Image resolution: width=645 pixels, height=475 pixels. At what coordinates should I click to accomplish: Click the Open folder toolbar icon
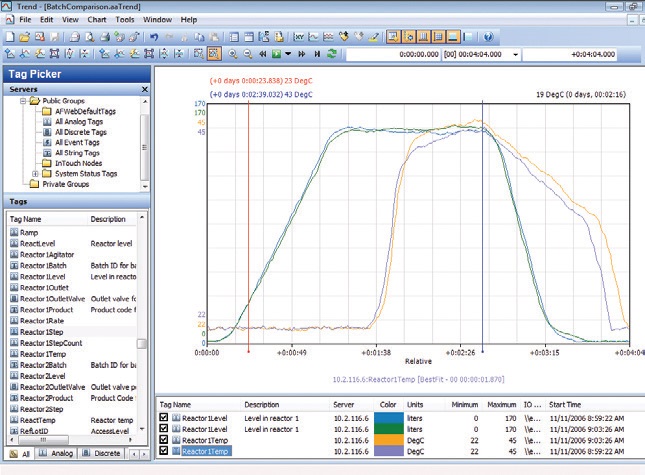coord(24,36)
